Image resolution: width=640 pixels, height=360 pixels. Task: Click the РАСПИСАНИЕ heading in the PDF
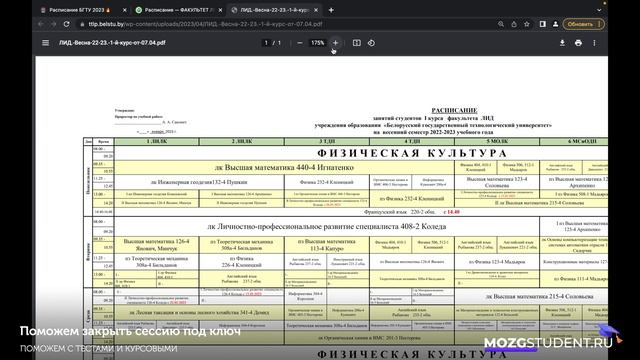(x=454, y=111)
